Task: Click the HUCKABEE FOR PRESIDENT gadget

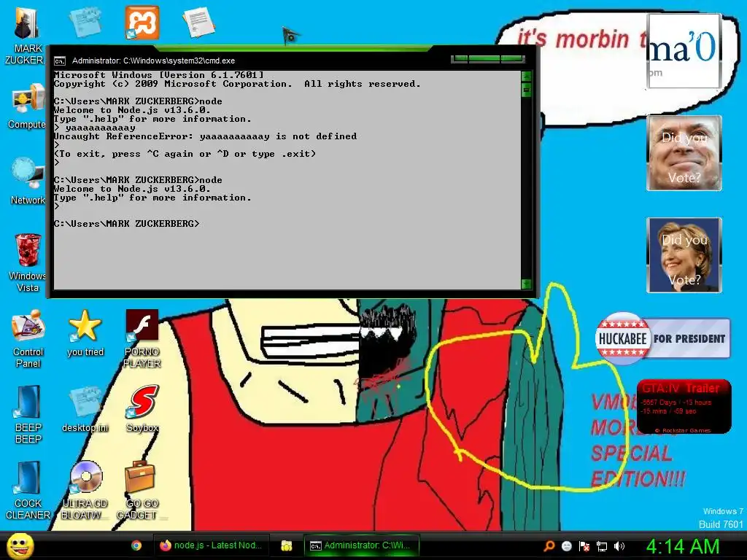Action: (662, 338)
